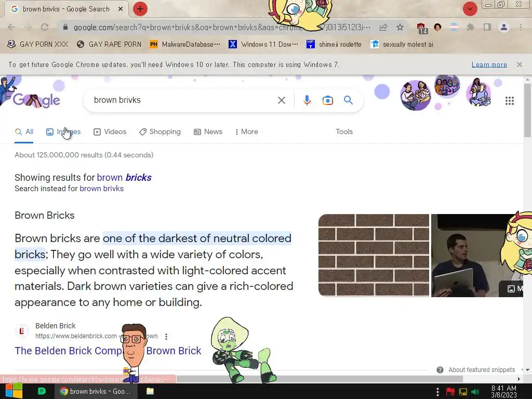Open Google Lens camera search icon

(x=327, y=100)
